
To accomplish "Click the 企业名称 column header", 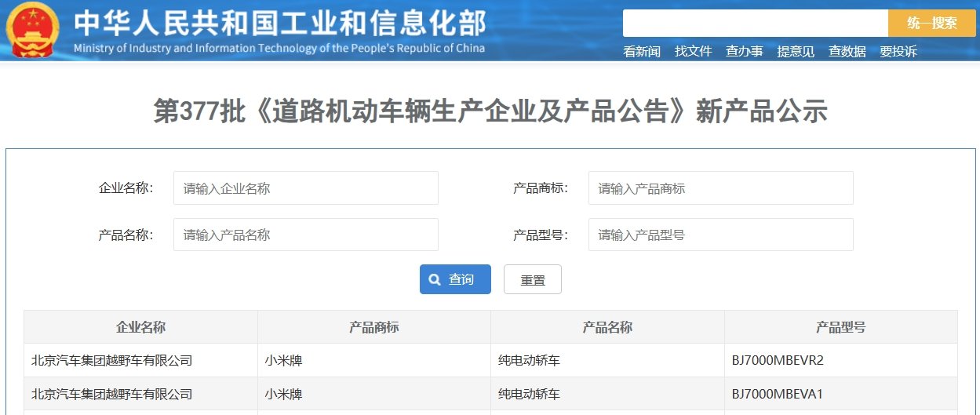I will pos(140,327).
